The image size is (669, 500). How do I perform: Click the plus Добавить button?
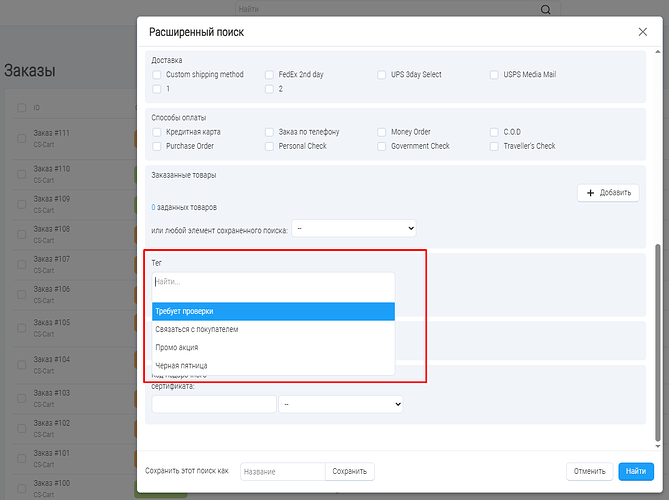pos(608,192)
